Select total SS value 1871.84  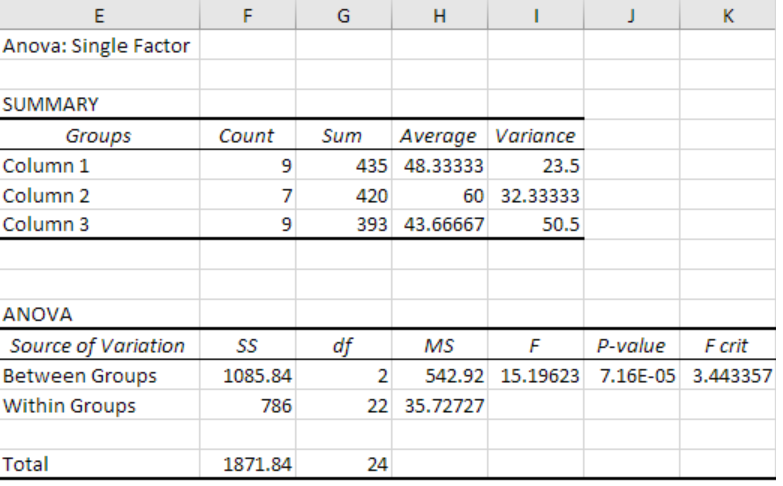[x=248, y=464]
